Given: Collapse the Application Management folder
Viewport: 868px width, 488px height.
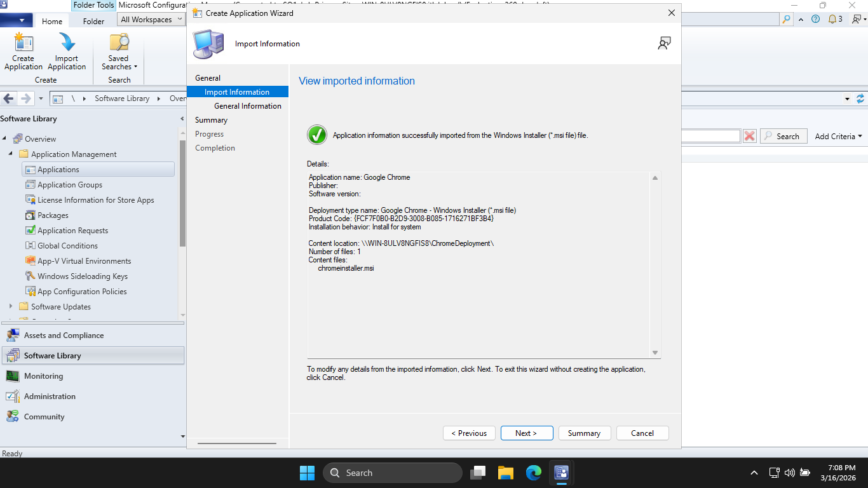Looking at the screenshot, I should click(11, 154).
